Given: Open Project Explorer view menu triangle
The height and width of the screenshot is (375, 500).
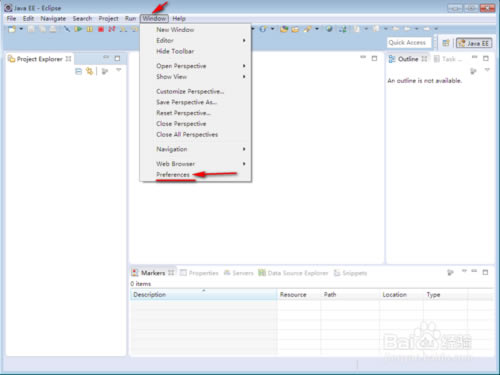Looking at the screenshot, I should tap(119, 70).
